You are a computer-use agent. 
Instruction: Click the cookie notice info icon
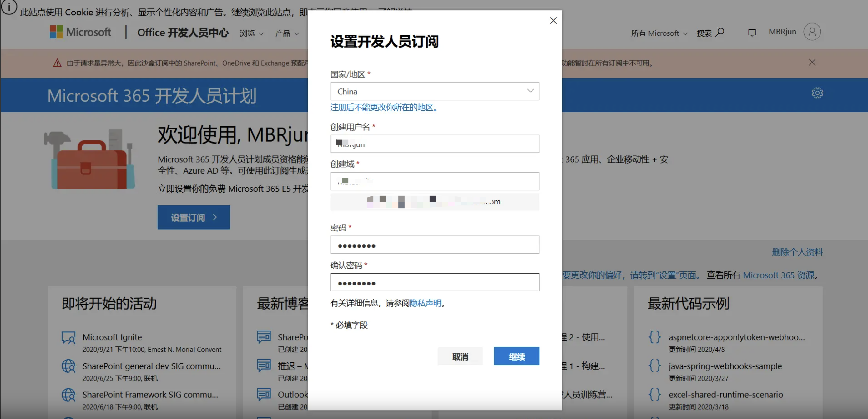9,7
